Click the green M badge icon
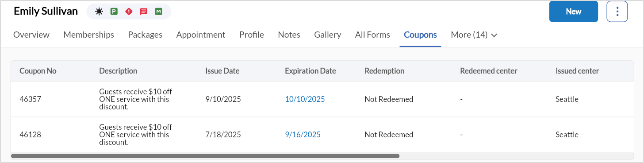 (158, 12)
